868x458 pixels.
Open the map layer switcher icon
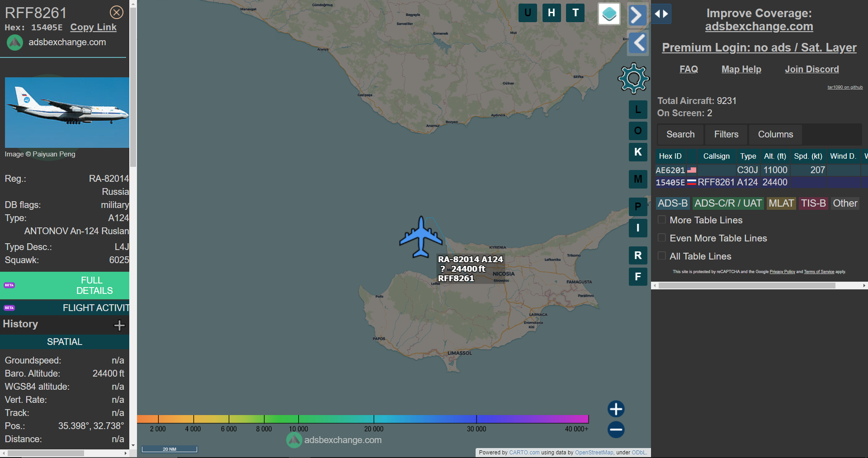click(x=609, y=14)
